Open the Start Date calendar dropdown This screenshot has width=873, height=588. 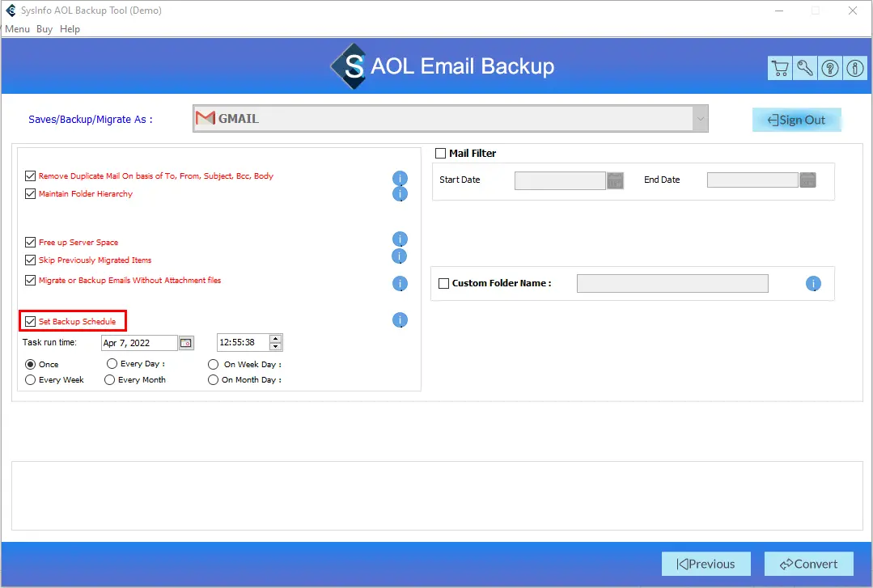(616, 180)
